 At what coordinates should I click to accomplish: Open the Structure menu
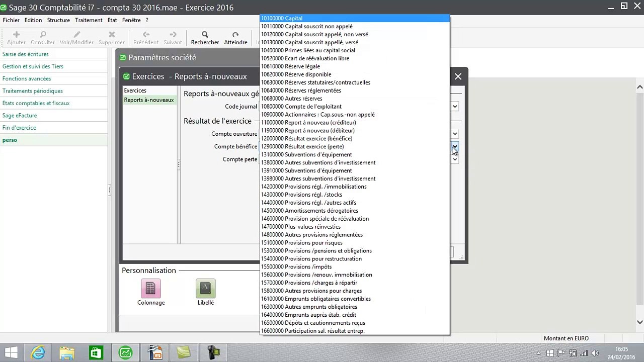click(58, 20)
